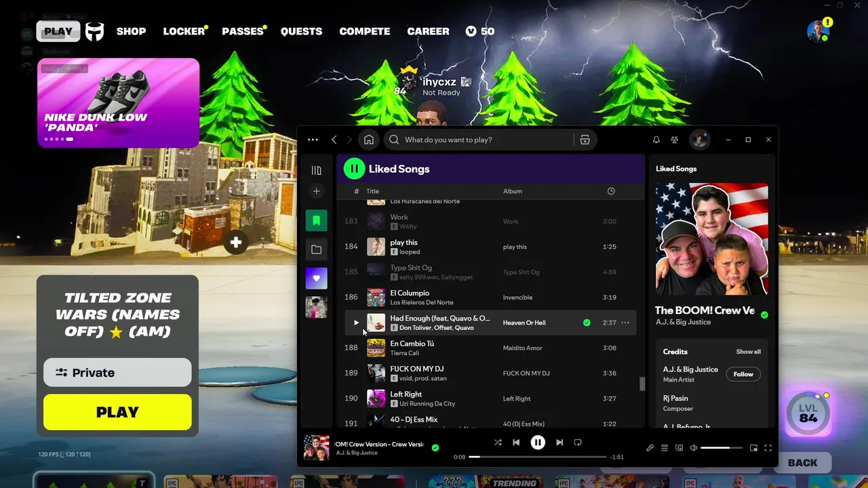Open the Spotify Home button
868x488 pixels.
[369, 140]
